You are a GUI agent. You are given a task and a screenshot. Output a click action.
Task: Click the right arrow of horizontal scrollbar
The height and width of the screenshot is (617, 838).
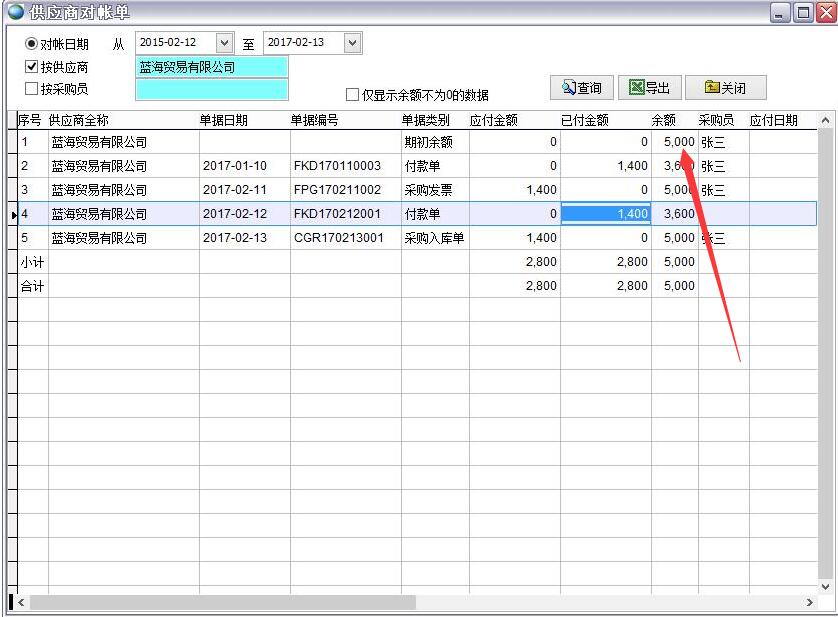coord(809,603)
